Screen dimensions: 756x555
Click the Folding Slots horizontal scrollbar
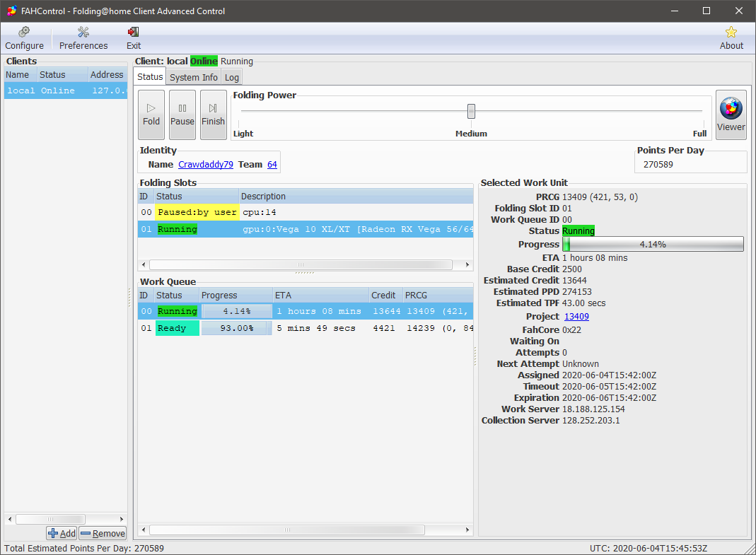[x=301, y=264]
